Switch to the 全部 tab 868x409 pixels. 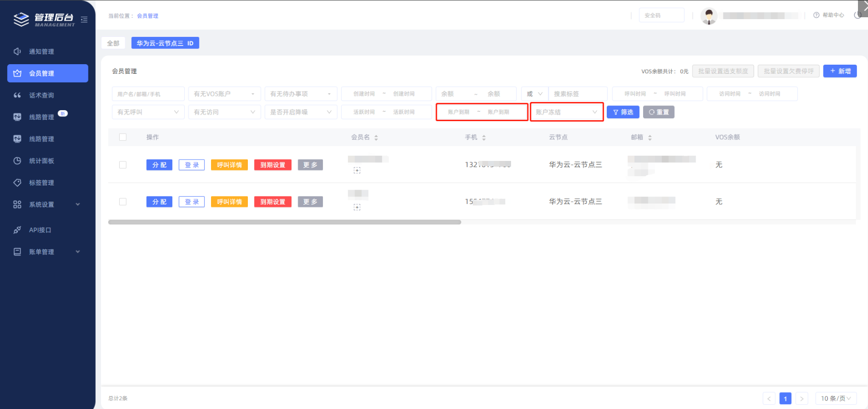[x=113, y=43]
